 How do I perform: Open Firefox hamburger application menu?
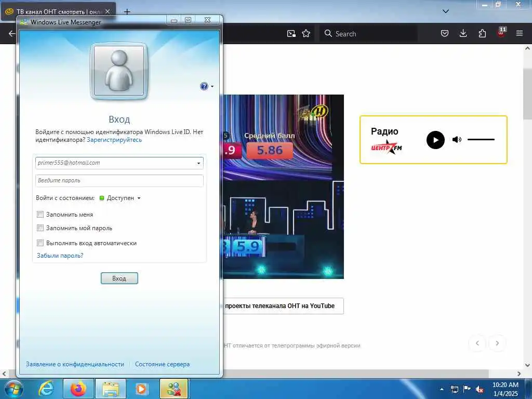[520, 33]
